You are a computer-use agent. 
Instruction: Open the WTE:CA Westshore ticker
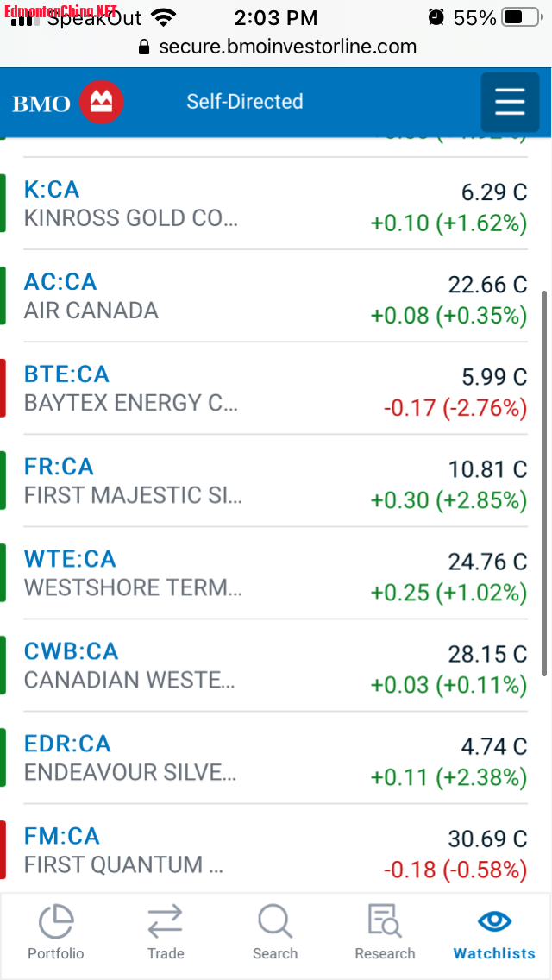click(70, 559)
